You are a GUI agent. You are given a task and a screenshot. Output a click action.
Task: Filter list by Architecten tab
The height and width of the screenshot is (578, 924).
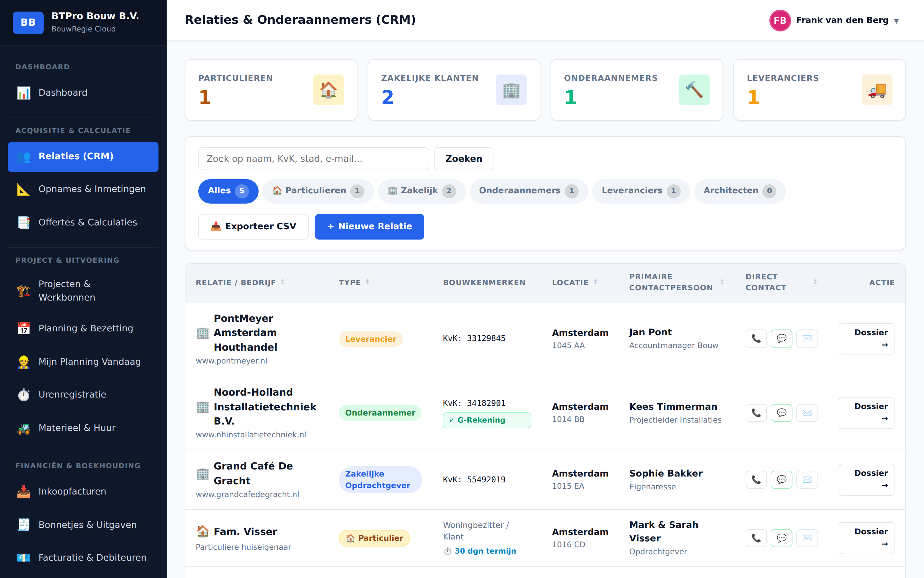740,191
